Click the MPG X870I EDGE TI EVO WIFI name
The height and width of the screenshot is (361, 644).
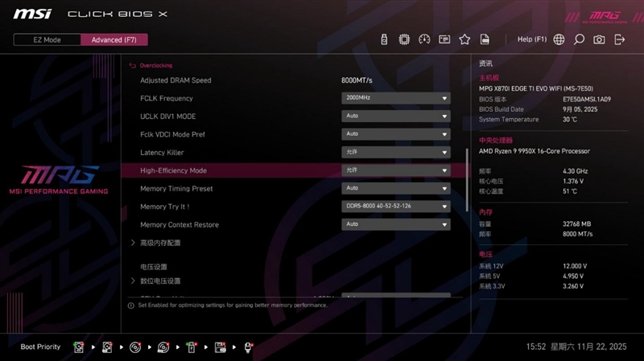pos(535,88)
